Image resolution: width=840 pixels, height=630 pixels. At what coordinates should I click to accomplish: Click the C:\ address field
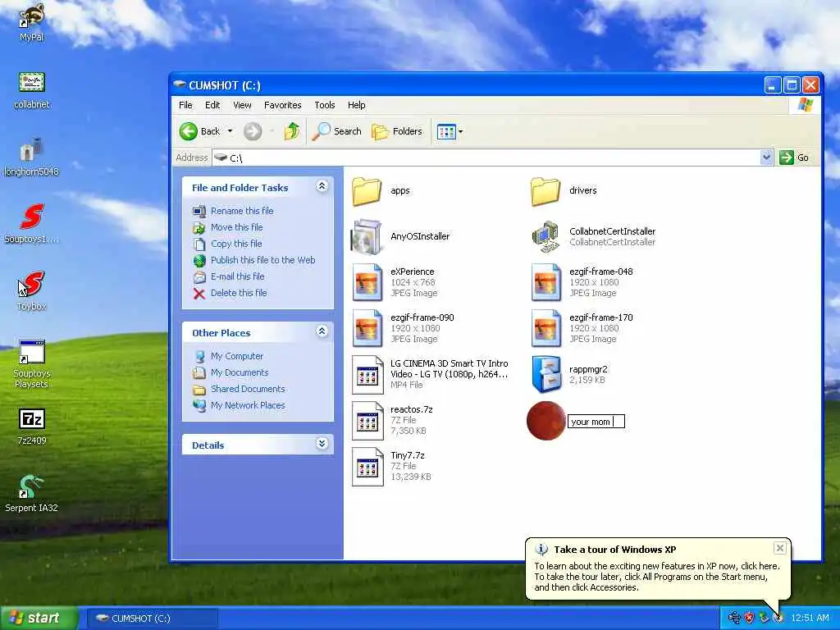(x=486, y=157)
